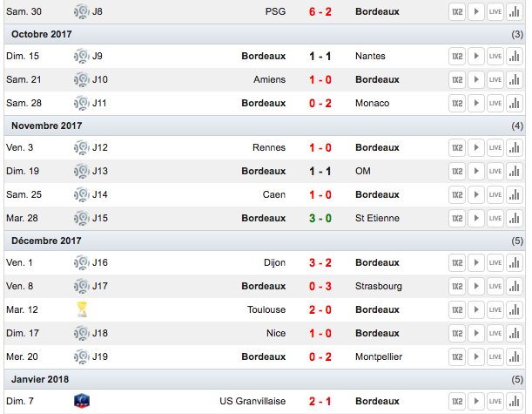The width and height of the screenshot is (532, 414).
Task: Collapse the Octobre 2017 section header
Action: tap(265, 34)
